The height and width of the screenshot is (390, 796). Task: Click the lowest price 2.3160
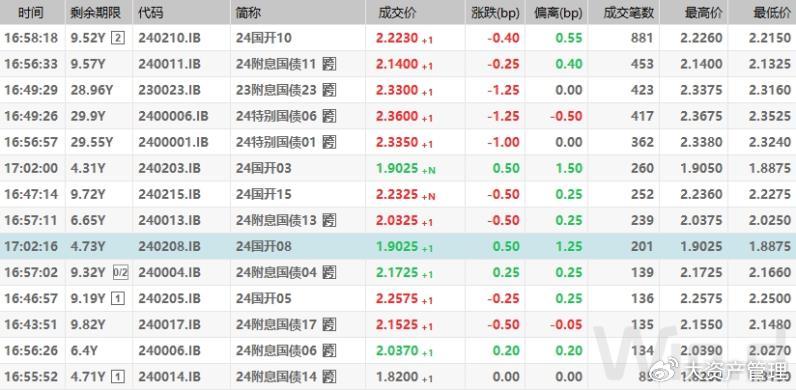770,90
